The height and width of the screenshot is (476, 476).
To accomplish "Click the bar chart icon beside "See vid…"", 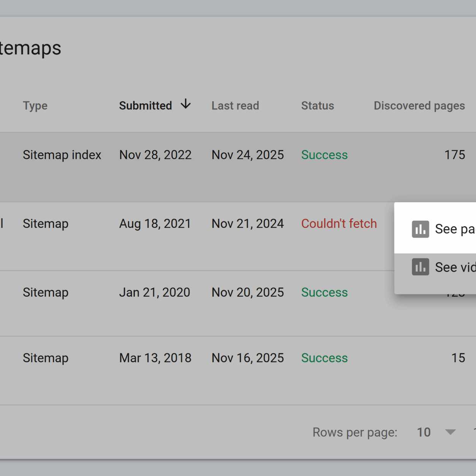I will (x=420, y=267).
